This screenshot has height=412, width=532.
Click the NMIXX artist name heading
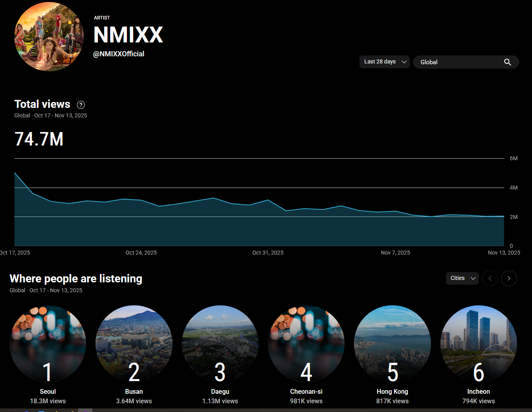click(x=128, y=35)
